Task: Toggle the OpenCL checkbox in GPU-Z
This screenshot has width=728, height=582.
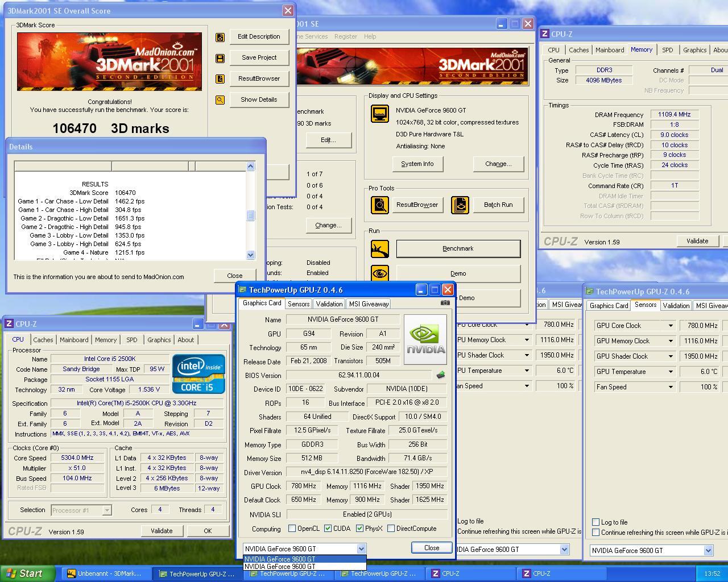Action: (292, 529)
